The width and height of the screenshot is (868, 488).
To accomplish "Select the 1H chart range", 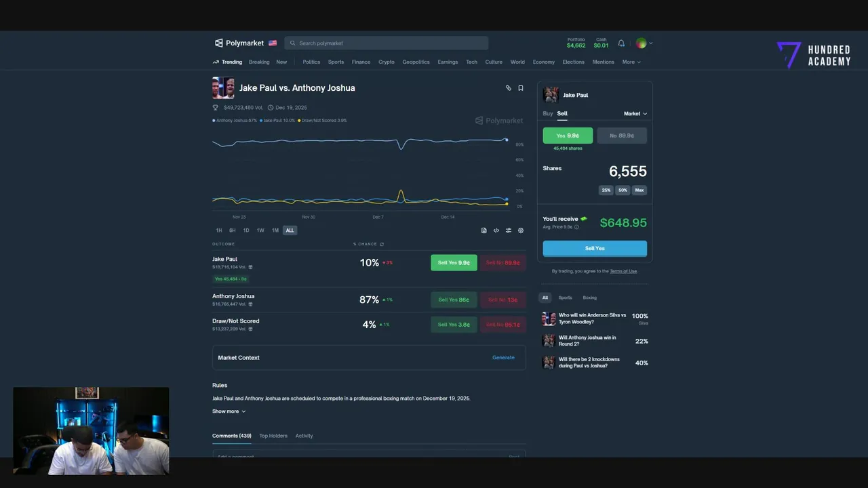I will tap(219, 230).
